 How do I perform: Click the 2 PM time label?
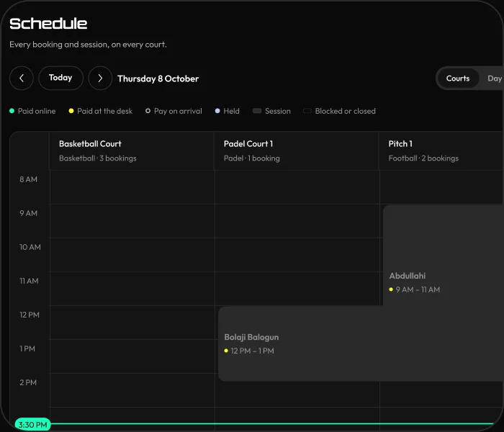point(28,382)
